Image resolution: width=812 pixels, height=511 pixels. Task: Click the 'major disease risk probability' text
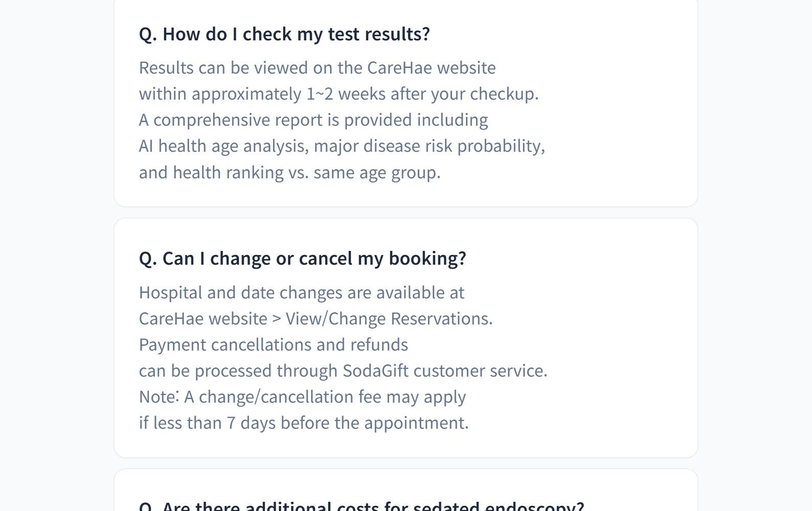tap(428, 146)
